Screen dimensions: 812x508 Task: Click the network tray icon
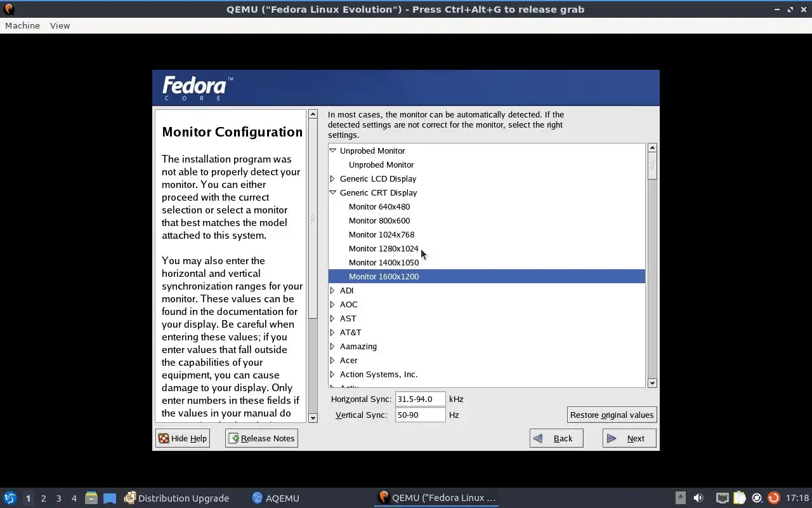pos(722,498)
